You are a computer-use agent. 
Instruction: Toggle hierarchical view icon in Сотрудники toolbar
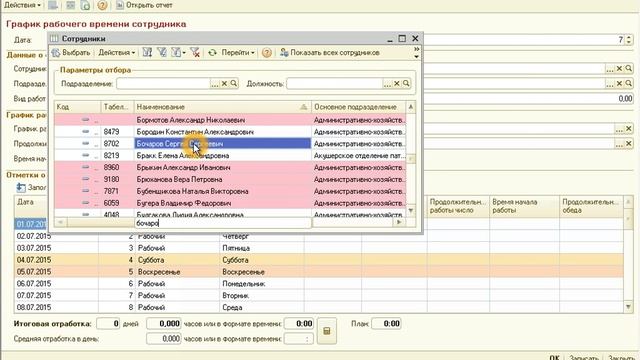pos(147,53)
